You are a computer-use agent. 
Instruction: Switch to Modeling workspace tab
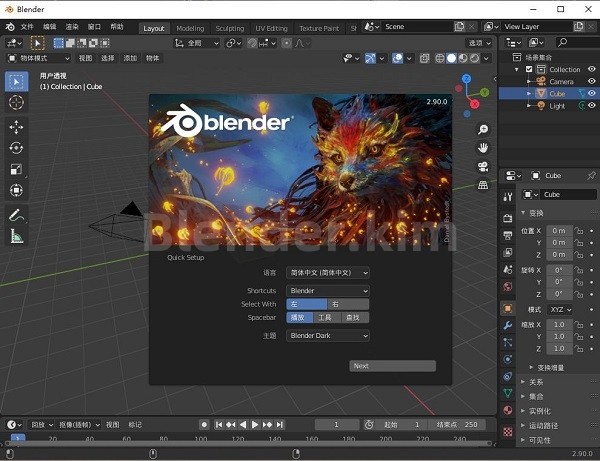coord(190,28)
